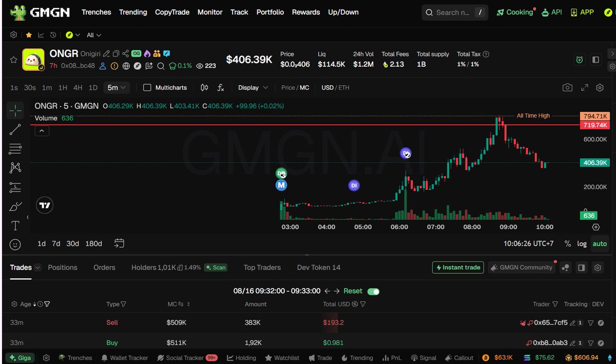Open the price alert bell icon
The width and height of the screenshot is (616, 364).
tap(580, 60)
